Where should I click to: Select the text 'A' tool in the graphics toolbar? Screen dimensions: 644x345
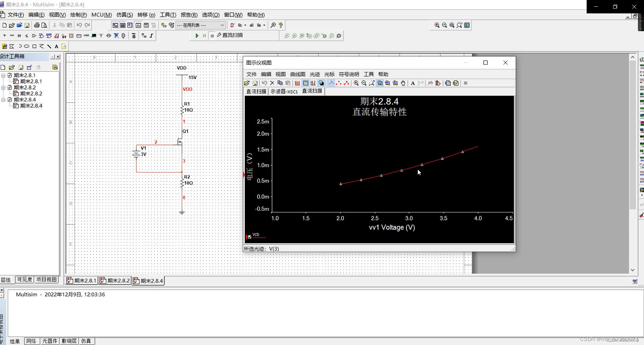tap(56, 46)
